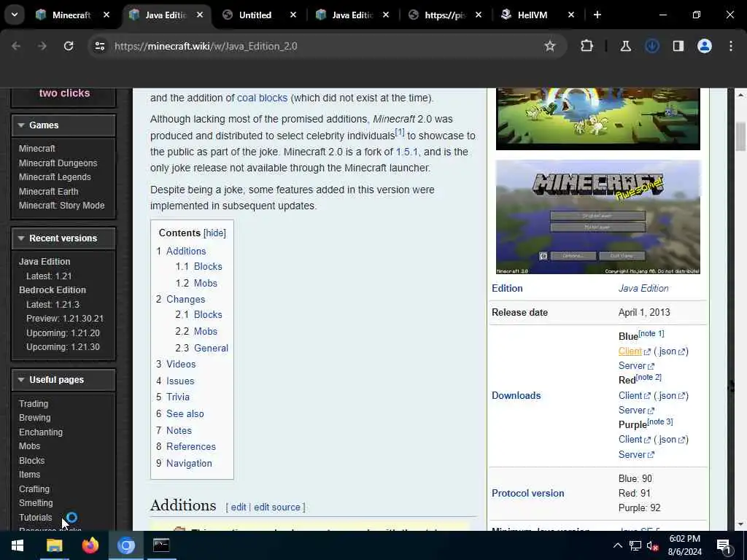Open note 1 next to Blue
This screenshot has height=560, width=747.
[x=651, y=333]
